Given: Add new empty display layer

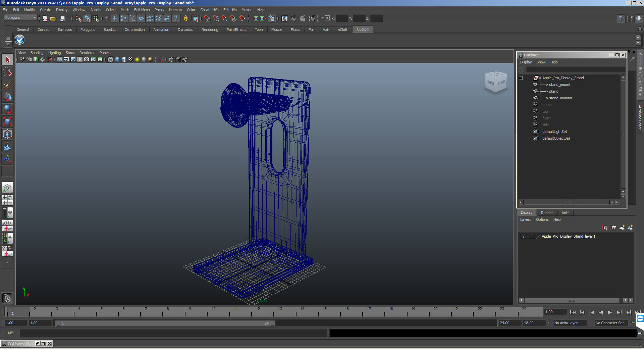Looking at the screenshot, I should [622, 228].
